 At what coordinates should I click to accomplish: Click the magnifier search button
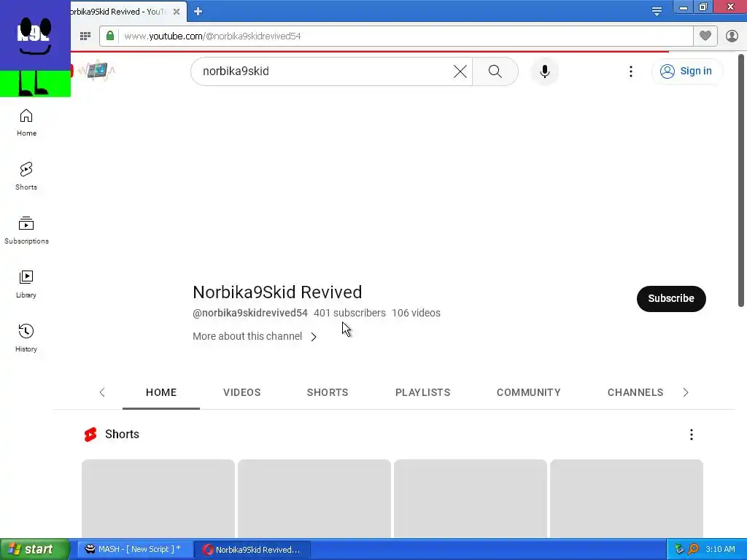pyautogui.click(x=495, y=71)
